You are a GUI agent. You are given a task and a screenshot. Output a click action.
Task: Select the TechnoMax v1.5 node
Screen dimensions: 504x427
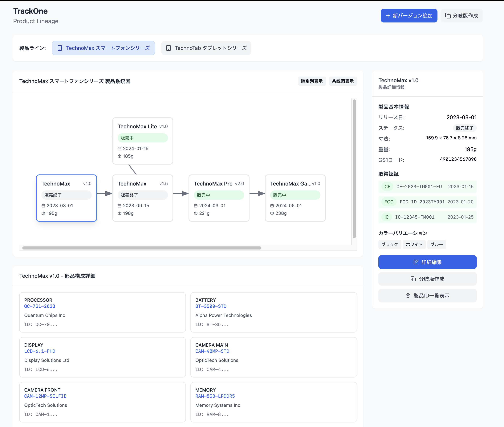pyautogui.click(x=142, y=198)
